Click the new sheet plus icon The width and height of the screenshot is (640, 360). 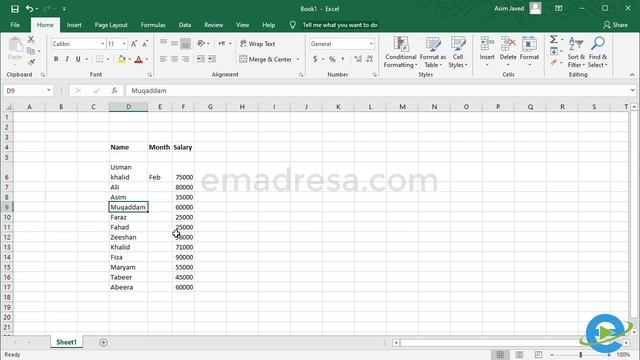click(103, 342)
